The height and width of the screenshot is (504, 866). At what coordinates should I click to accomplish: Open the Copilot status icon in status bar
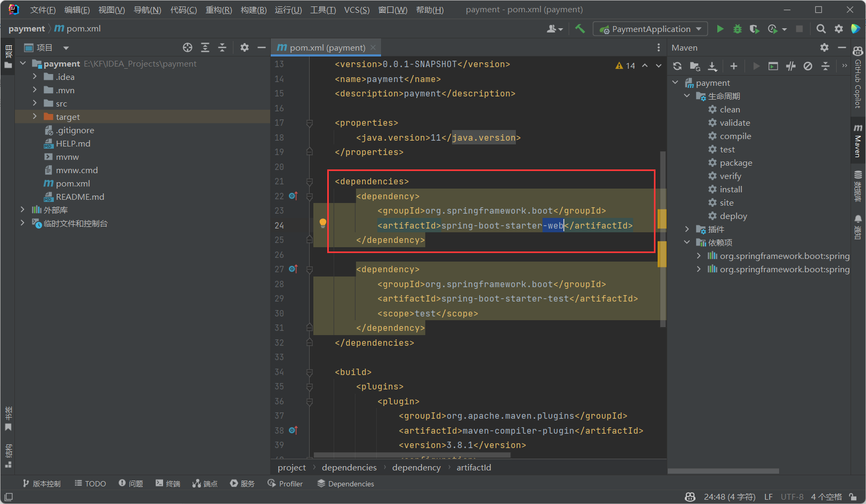pos(690,497)
